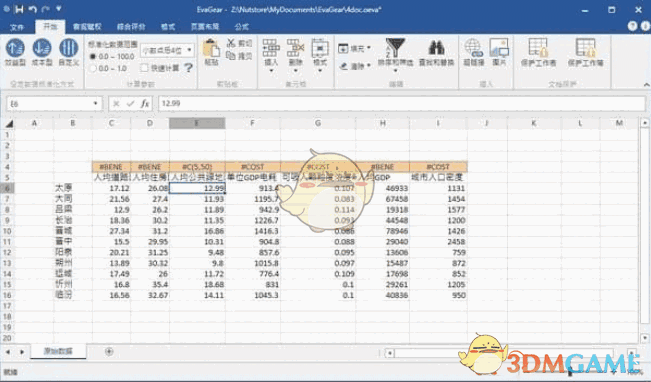Expand the arrow under 排序和筛选
Viewport: 651px width, 382px height.
pos(395,71)
